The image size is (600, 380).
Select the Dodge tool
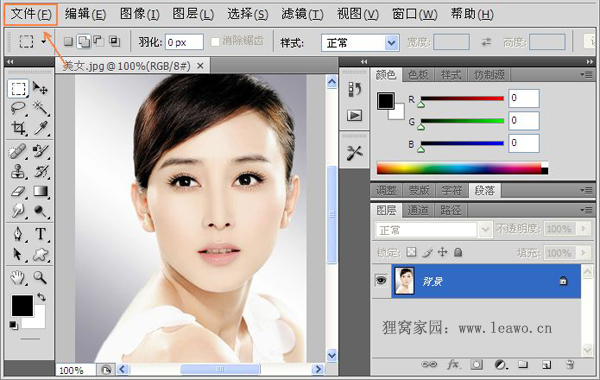pyautogui.click(x=40, y=211)
